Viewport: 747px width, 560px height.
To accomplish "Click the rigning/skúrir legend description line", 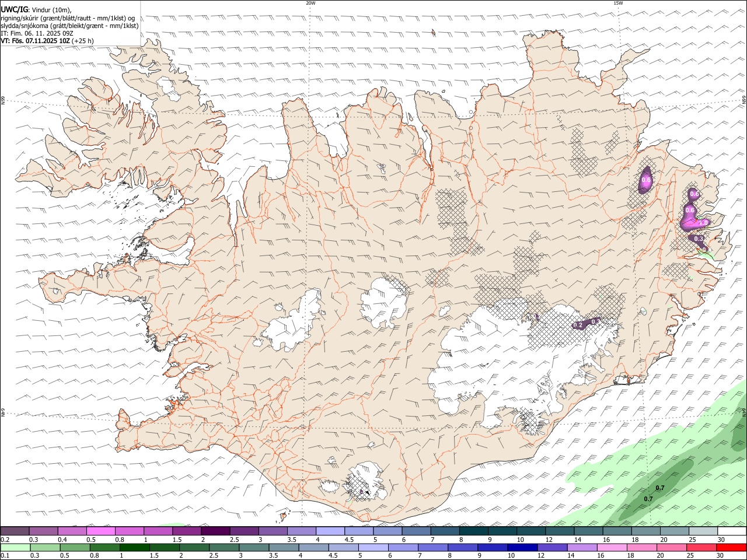I will tap(67, 17).
